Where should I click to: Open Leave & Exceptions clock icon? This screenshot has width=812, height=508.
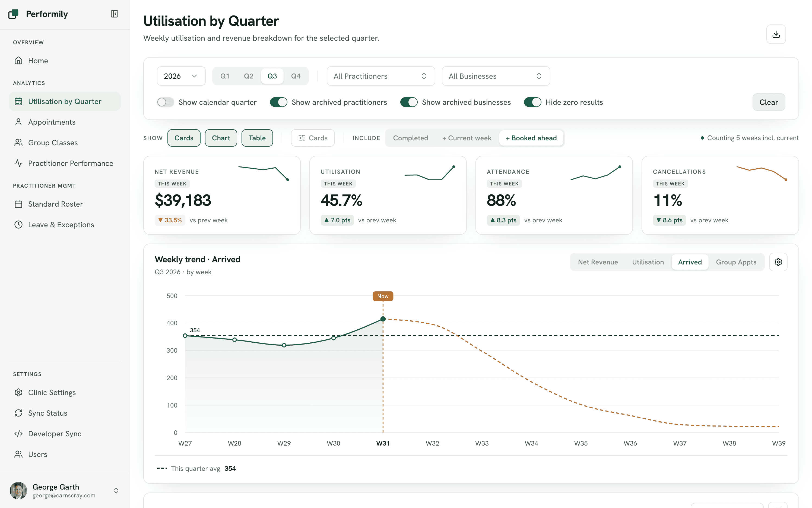18,225
